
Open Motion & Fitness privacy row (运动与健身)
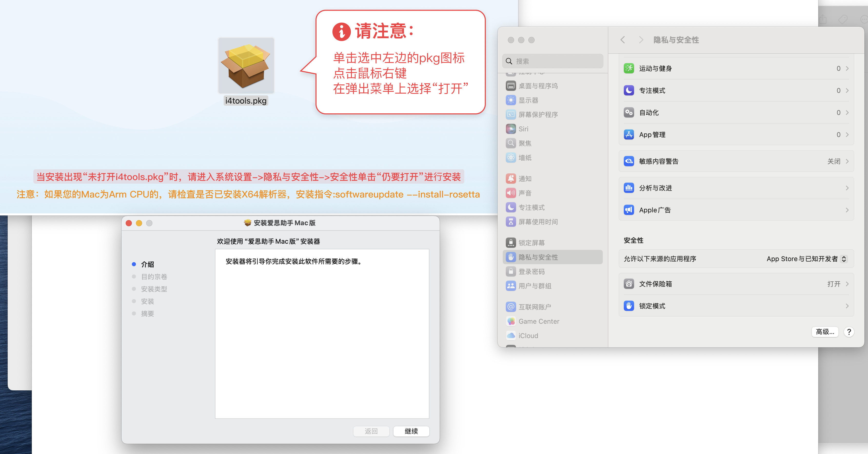(x=736, y=68)
